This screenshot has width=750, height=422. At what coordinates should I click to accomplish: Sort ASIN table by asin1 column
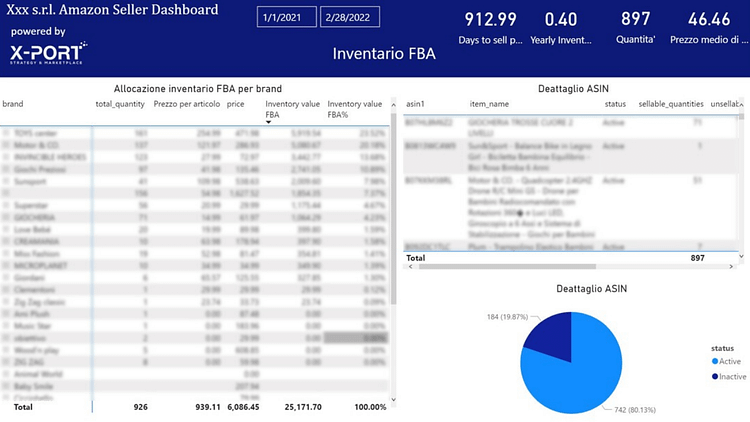tap(415, 104)
